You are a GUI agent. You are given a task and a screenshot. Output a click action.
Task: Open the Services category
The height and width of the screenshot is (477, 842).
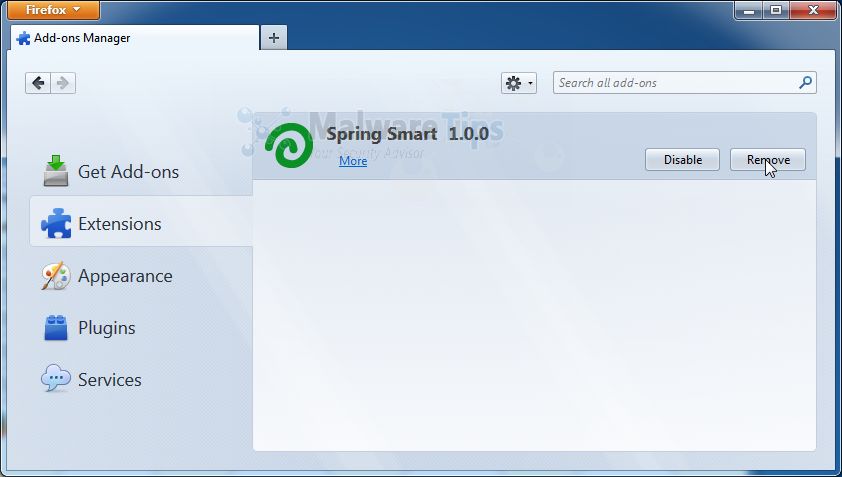click(141, 380)
